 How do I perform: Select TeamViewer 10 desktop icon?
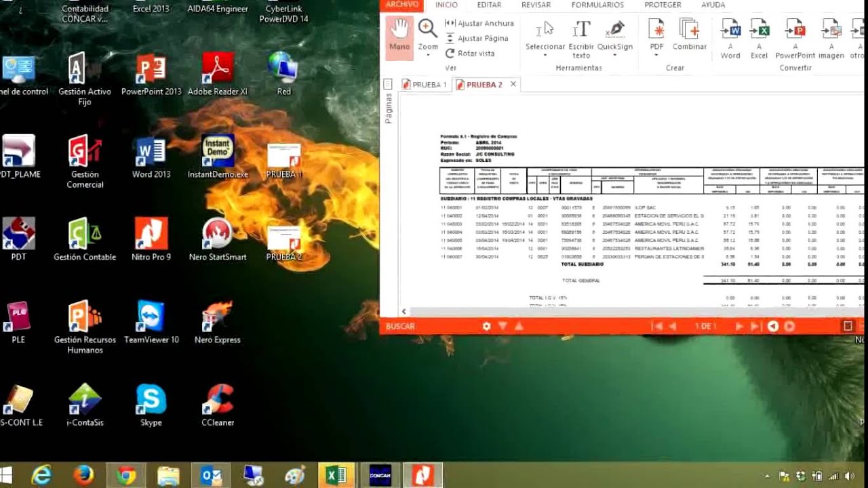(x=151, y=323)
